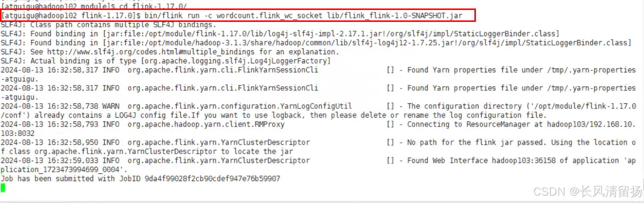Click the bin/flink run command text

click(172, 16)
